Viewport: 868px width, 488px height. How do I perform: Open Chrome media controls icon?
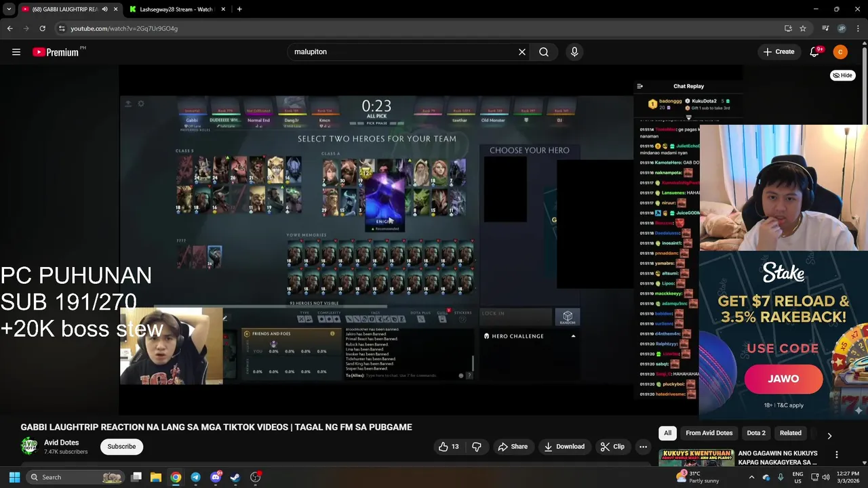pos(825,28)
